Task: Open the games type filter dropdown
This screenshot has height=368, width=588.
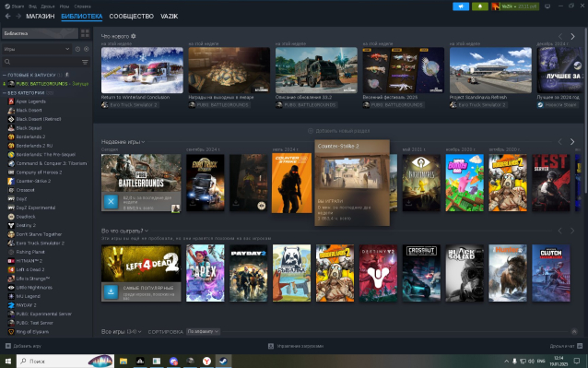Action: pyautogui.click(x=36, y=49)
